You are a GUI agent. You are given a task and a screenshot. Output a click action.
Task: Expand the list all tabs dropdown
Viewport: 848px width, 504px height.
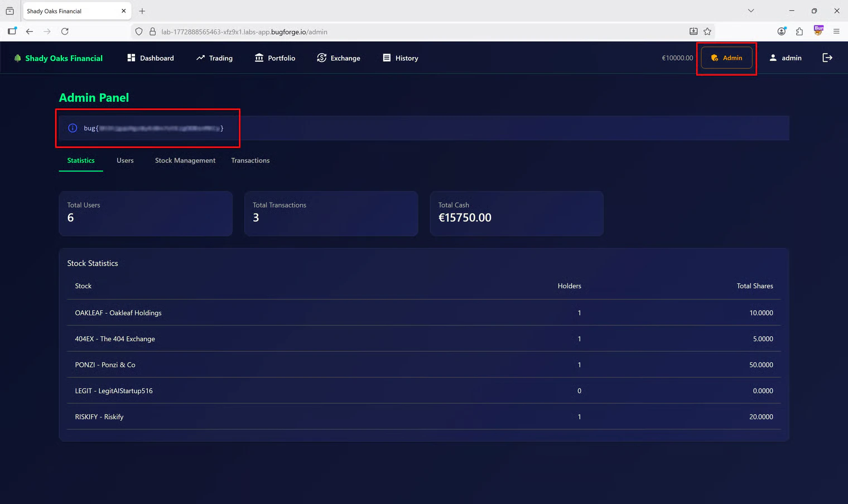(751, 11)
